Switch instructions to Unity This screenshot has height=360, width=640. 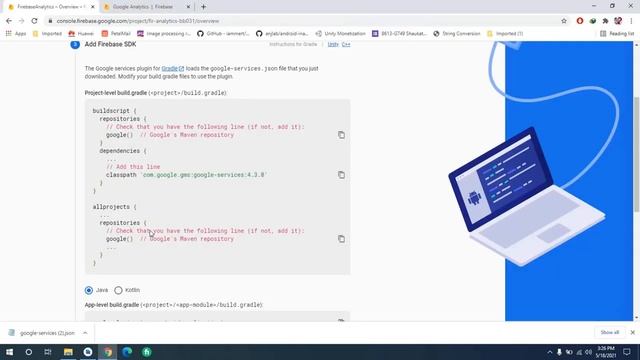[333, 44]
